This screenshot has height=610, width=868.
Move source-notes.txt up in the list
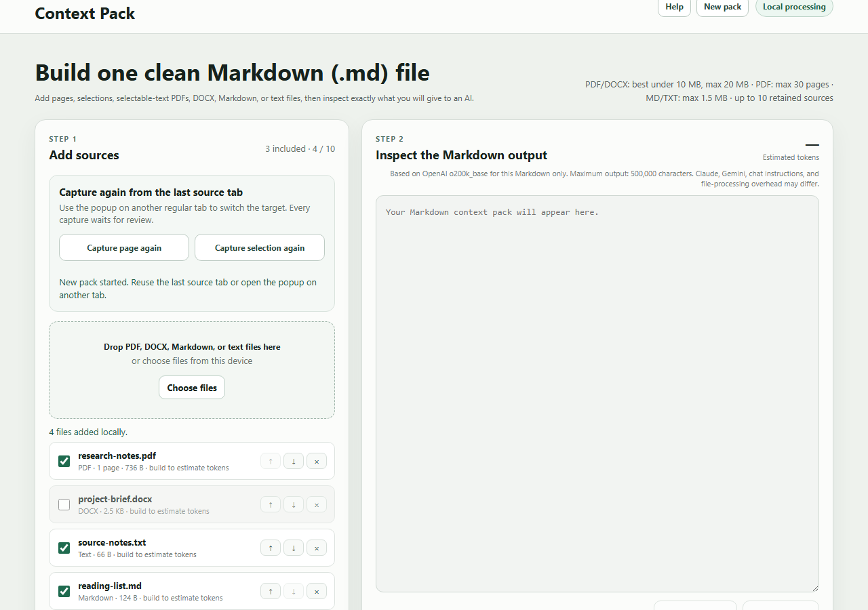(271, 548)
